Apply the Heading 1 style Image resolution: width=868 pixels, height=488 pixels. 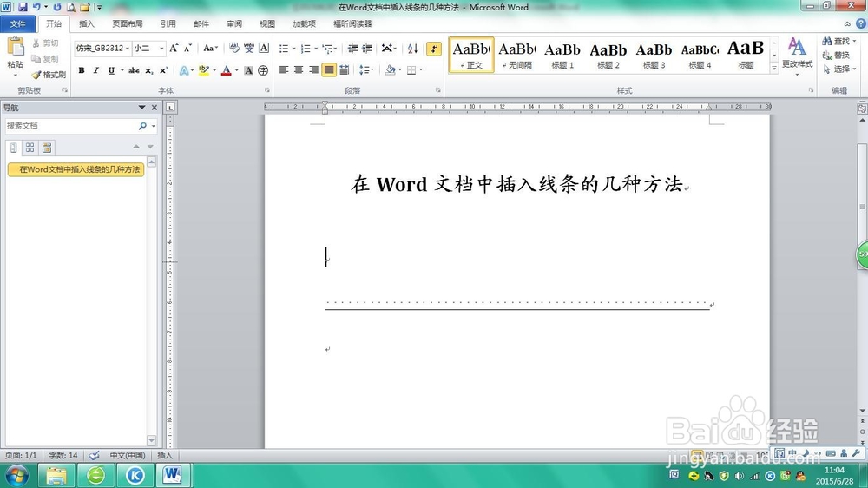tap(562, 55)
